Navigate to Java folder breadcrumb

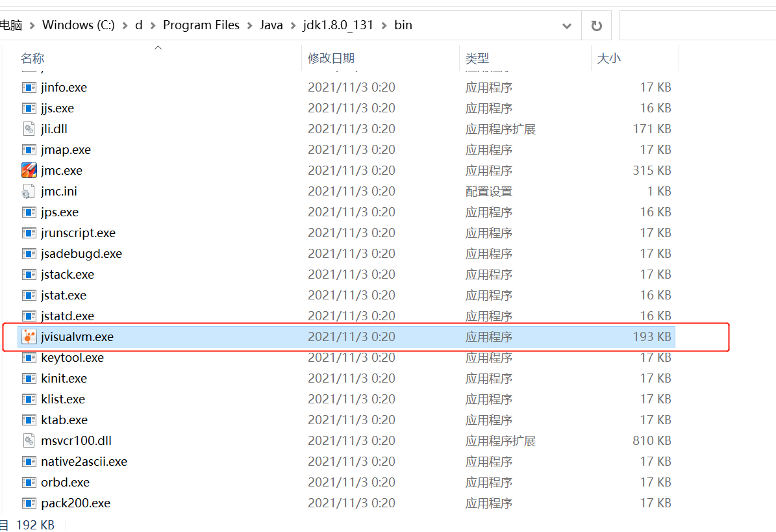(x=271, y=25)
